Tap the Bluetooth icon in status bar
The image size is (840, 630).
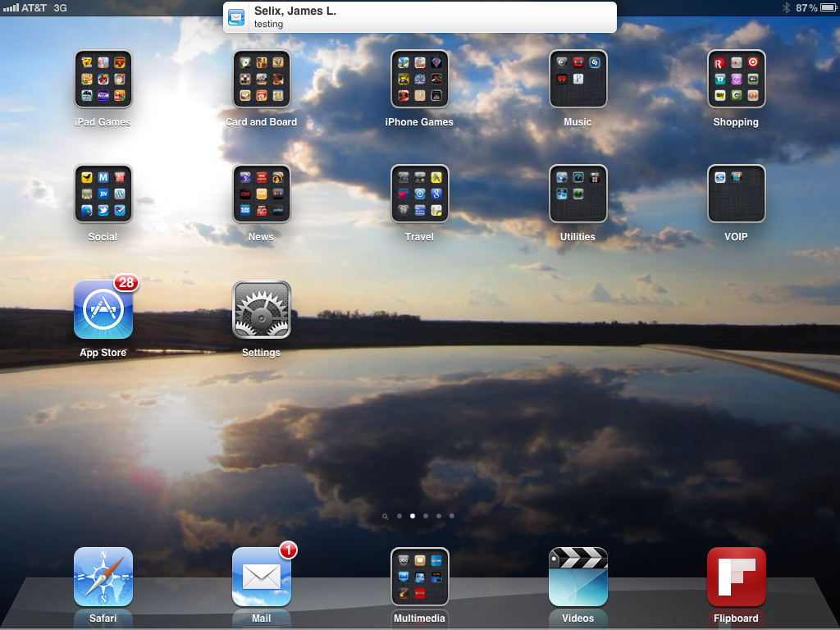point(786,7)
